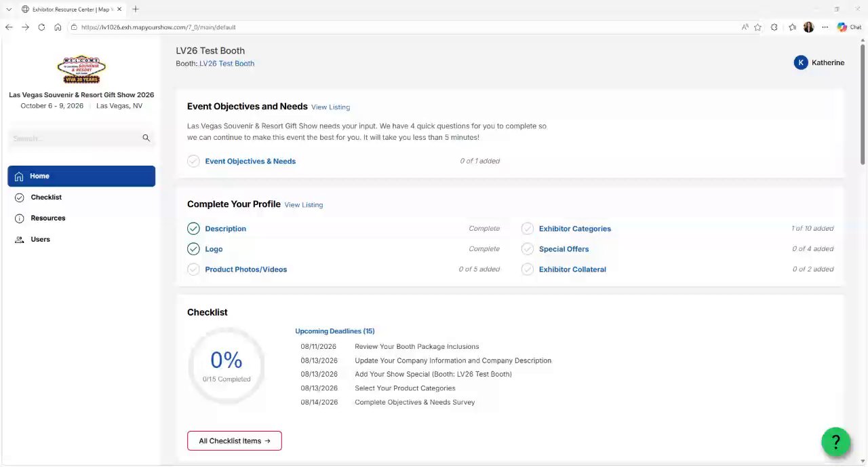
Task: Close the Exhibitor Resource Center tab
Action: 119,10
